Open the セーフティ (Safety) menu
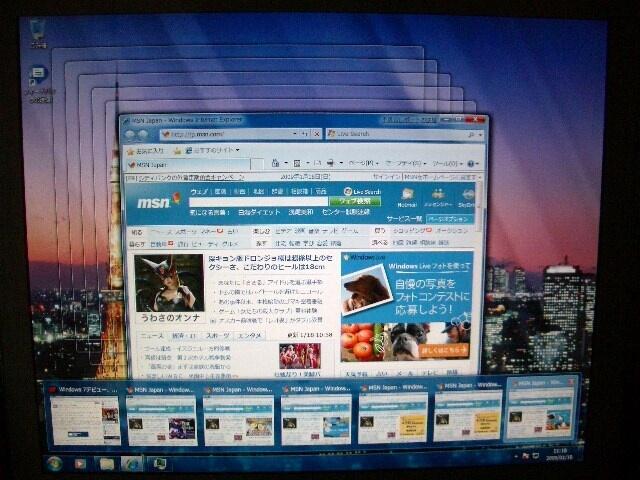 pos(406,163)
